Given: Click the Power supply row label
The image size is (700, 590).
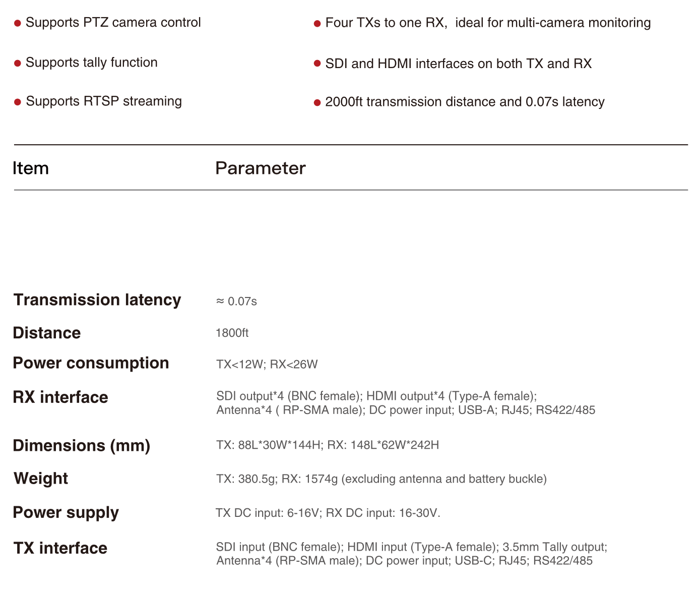Looking at the screenshot, I should click(66, 513).
